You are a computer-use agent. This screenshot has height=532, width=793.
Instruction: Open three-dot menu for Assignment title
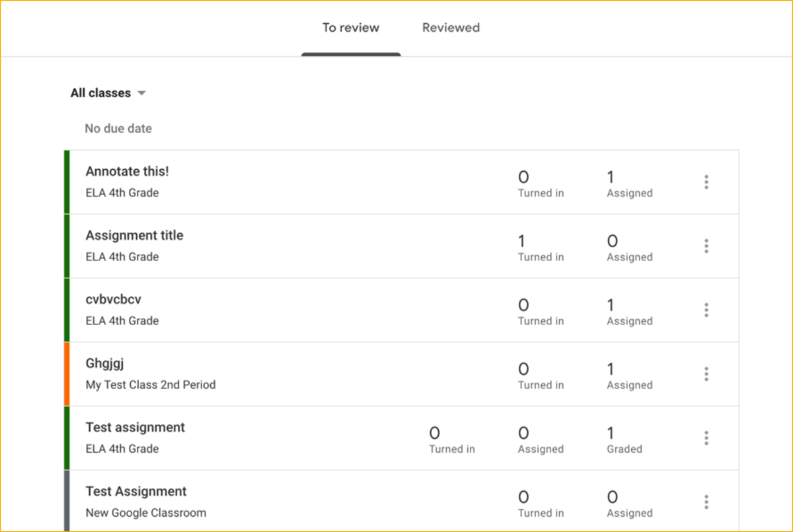coord(706,247)
